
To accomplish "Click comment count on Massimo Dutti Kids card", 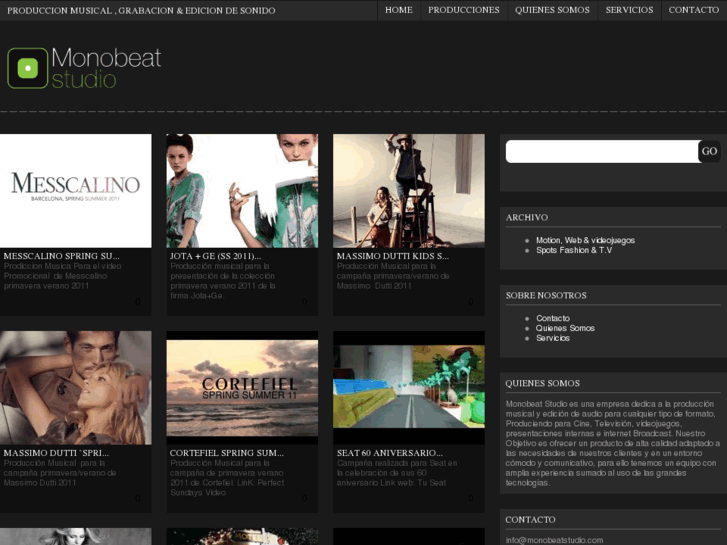I will (471, 301).
